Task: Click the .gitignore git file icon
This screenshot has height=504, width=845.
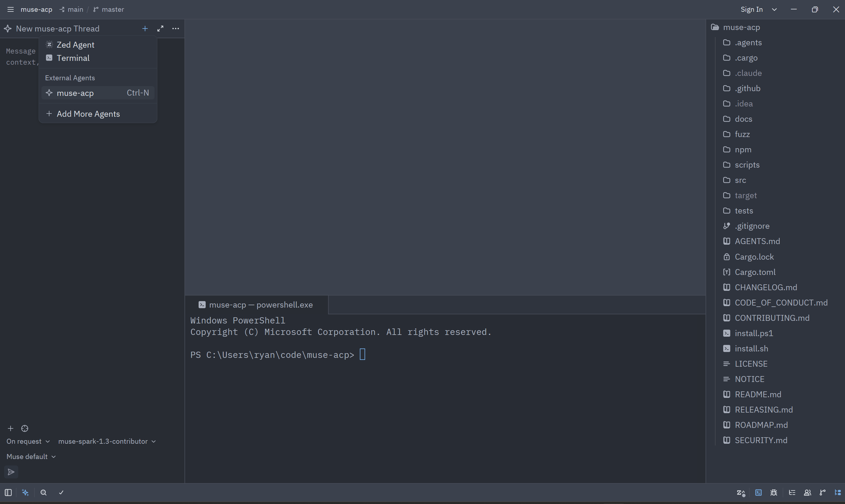Action: coord(727,226)
